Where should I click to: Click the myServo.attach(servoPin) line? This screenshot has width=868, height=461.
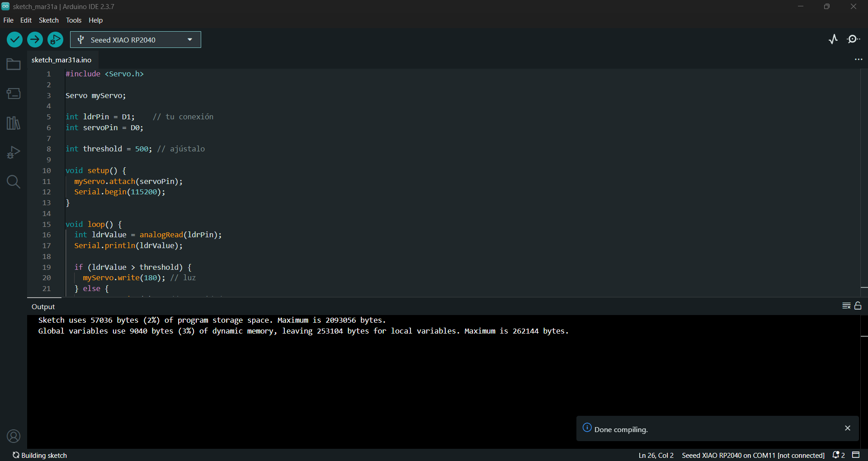coord(128,181)
